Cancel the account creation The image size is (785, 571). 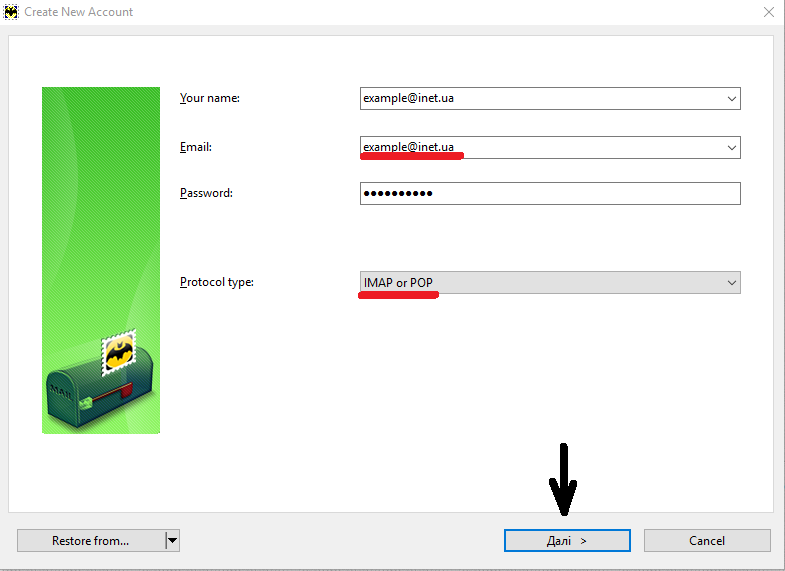point(707,541)
